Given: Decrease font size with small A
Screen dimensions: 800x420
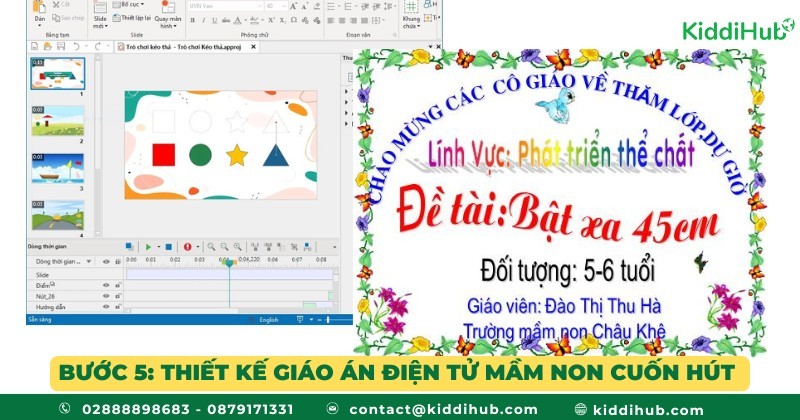Looking at the screenshot, I should (305, 6).
